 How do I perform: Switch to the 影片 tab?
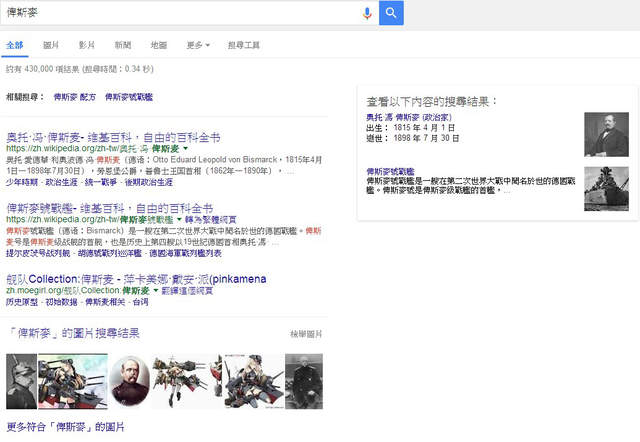coord(87,45)
